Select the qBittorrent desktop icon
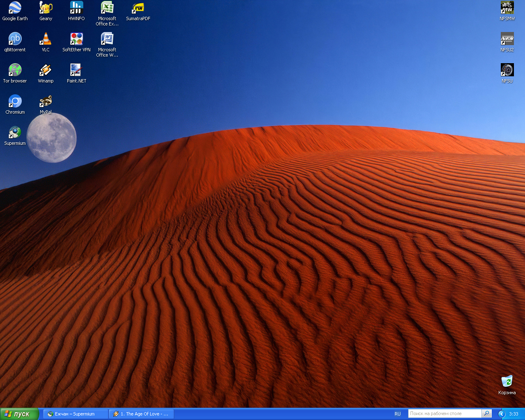 [x=15, y=42]
